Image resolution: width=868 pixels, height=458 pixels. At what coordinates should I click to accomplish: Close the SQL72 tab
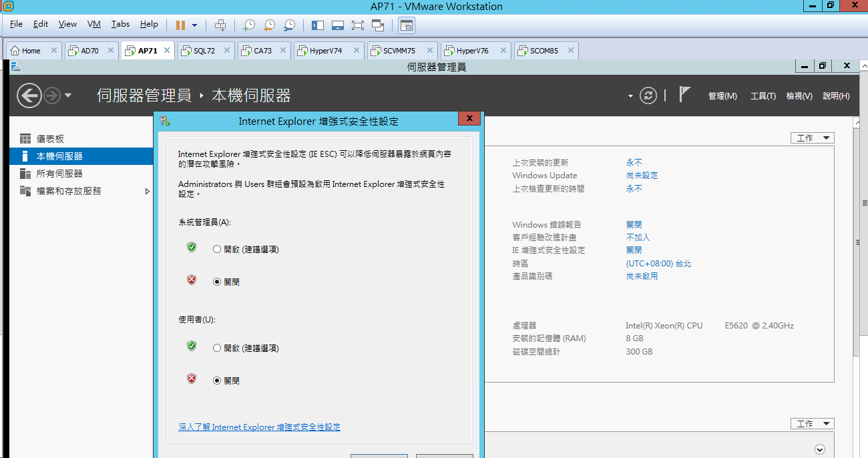[226, 50]
